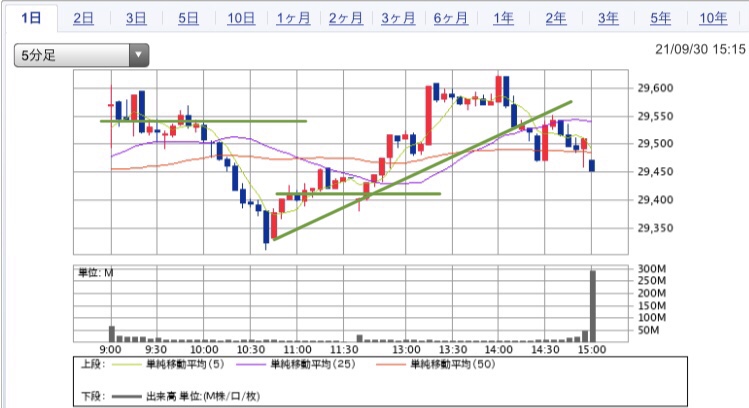Image resolution: width=749 pixels, height=408 pixels.
Task: Click the 29,500 price axis label
Action: coord(655,143)
